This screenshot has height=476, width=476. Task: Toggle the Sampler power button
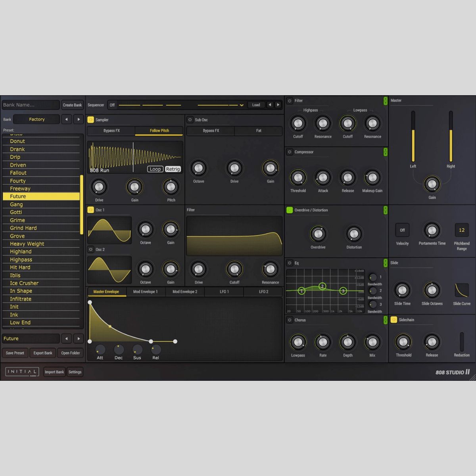(90, 119)
